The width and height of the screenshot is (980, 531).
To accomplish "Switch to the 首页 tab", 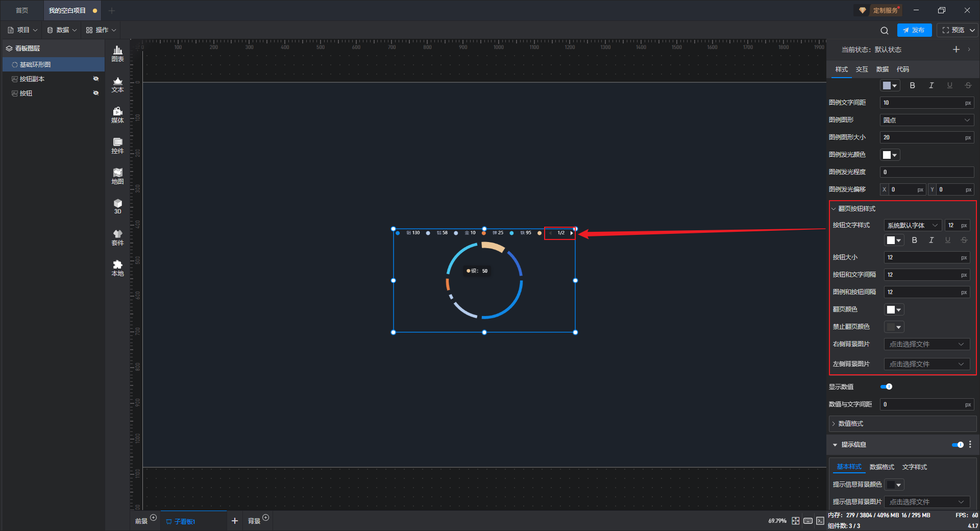I will [x=22, y=10].
